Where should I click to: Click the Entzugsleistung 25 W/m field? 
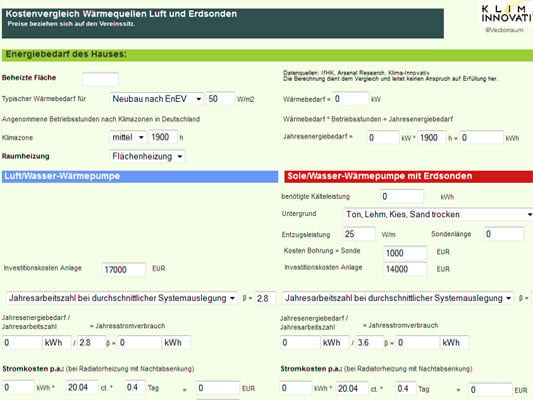coord(359,234)
